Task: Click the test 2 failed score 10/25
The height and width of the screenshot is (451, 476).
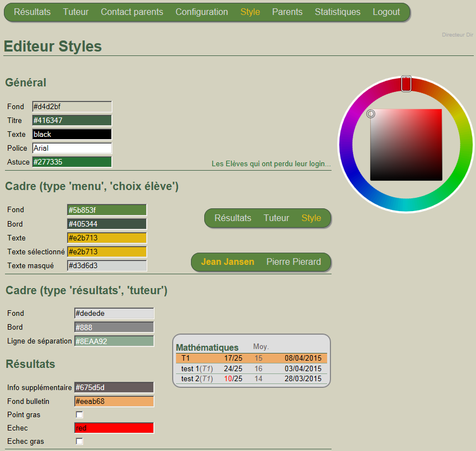Action: (x=233, y=378)
